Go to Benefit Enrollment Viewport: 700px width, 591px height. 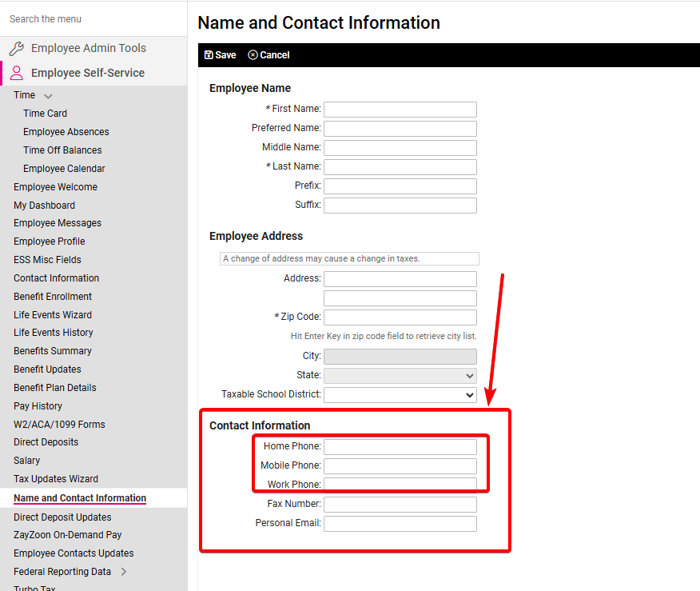(x=53, y=296)
